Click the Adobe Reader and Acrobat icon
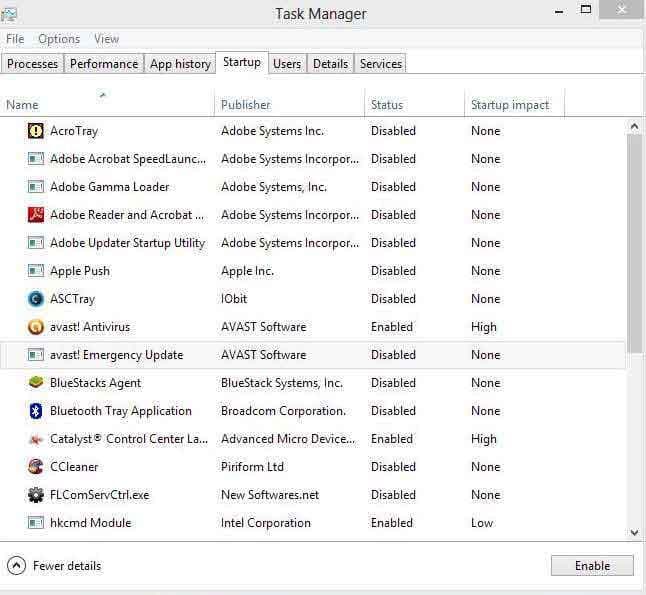646x595 pixels. click(36, 215)
